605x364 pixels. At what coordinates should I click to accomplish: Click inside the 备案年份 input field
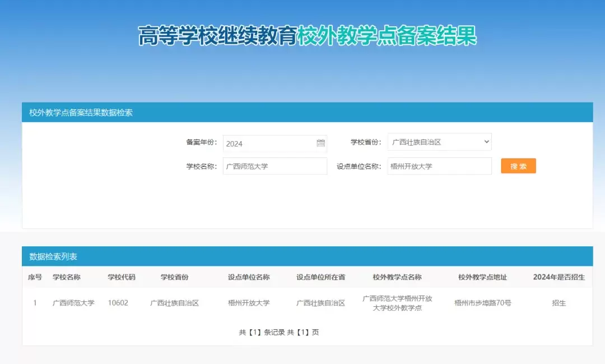(263, 143)
